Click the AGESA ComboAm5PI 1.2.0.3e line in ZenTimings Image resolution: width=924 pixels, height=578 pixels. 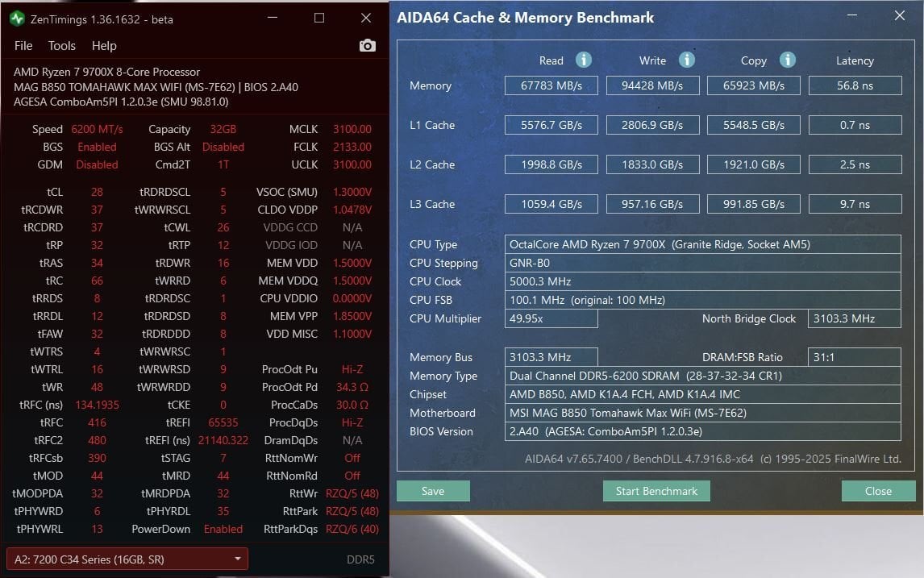click(x=121, y=102)
